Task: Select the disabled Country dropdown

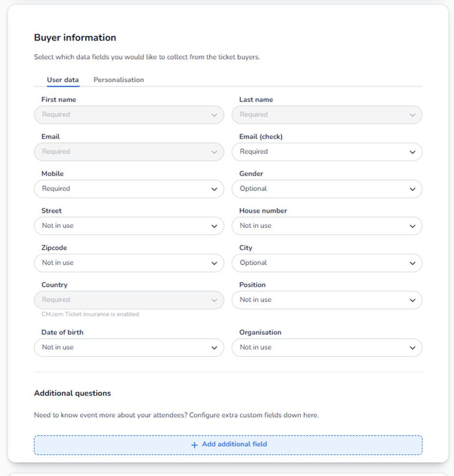Action: 129,300
